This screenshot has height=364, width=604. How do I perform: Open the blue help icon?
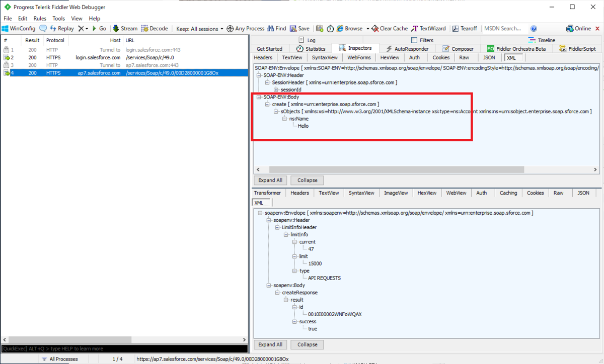[x=534, y=29]
